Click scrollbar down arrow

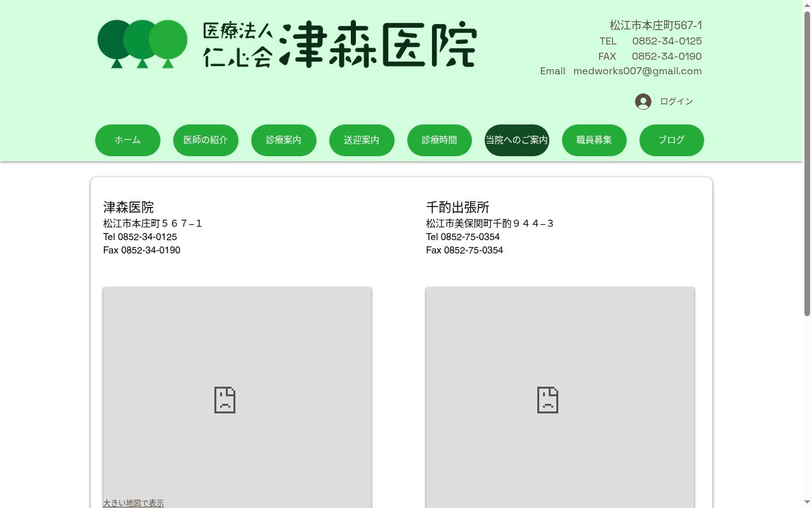(807, 503)
